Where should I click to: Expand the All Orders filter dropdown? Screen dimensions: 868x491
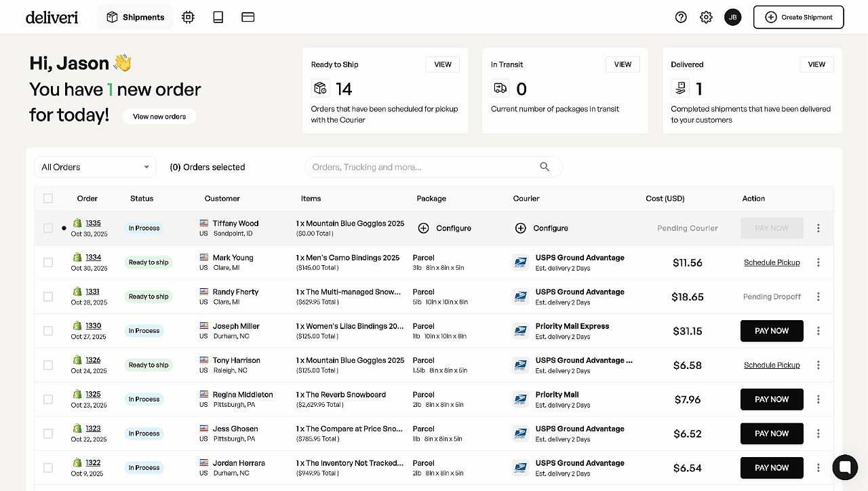pyautogui.click(x=95, y=167)
